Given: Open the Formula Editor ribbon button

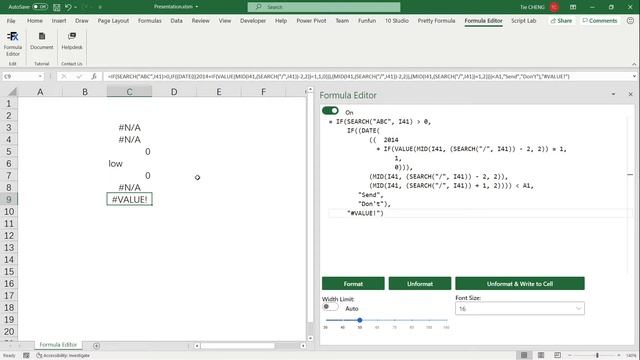Looking at the screenshot, I should click(13, 44).
